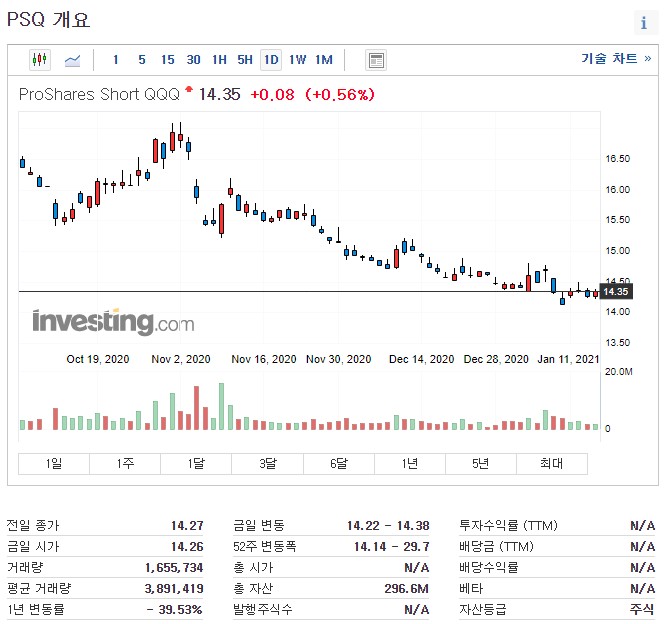The image size is (666, 624).
Task: Click the 배당금 (TTM) label
Action: (x=496, y=546)
